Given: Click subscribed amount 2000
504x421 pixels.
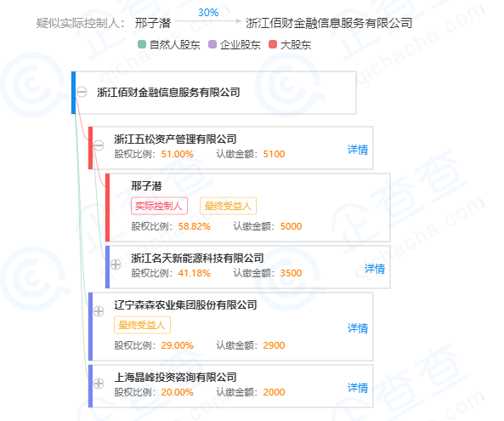Looking at the screenshot, I should (275, 392).
